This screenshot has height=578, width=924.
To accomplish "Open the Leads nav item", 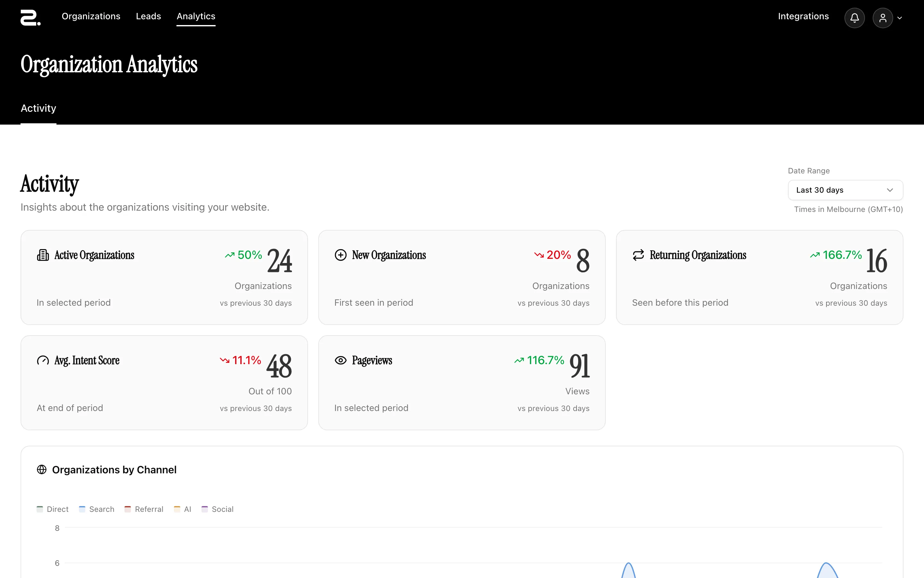I will pyautogui.click(x=149, y=16).
